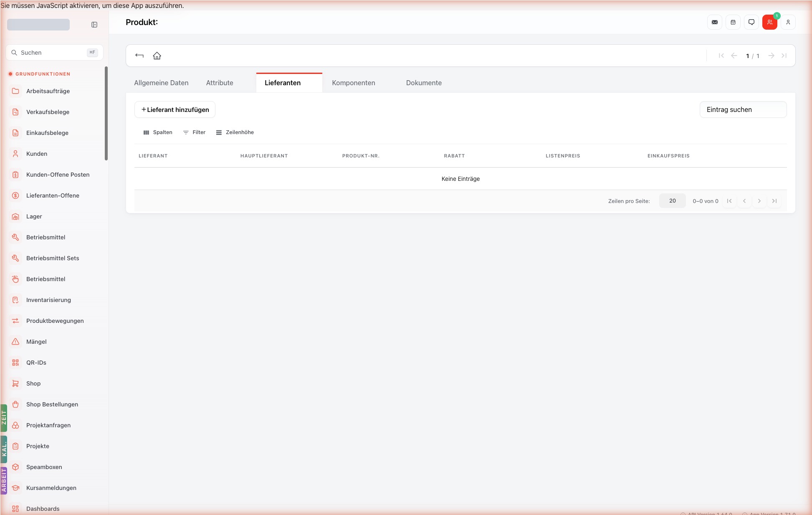Screen dimensions: 812x515
Task: Open Lager in sidebar
Action: (x=54, y=216)
